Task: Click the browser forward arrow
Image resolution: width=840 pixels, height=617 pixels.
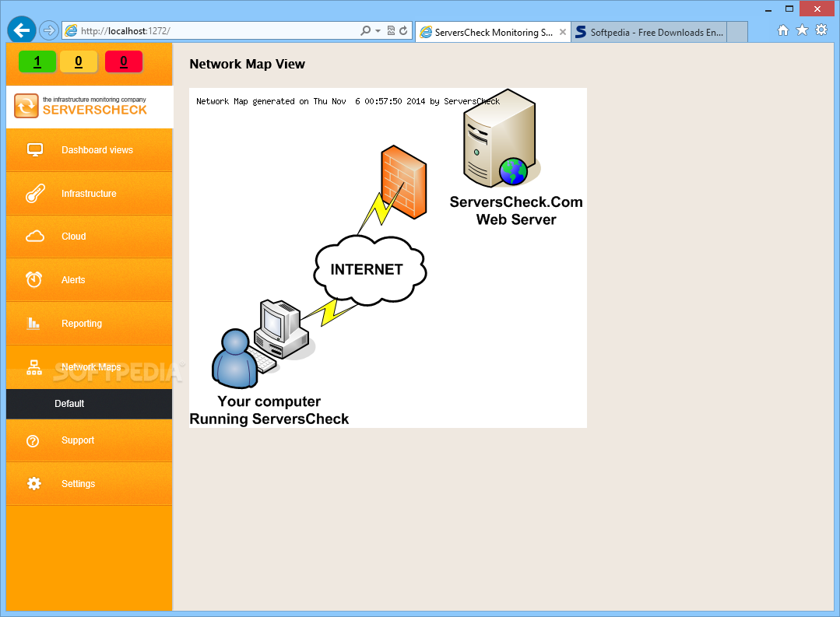Action: 49,30
